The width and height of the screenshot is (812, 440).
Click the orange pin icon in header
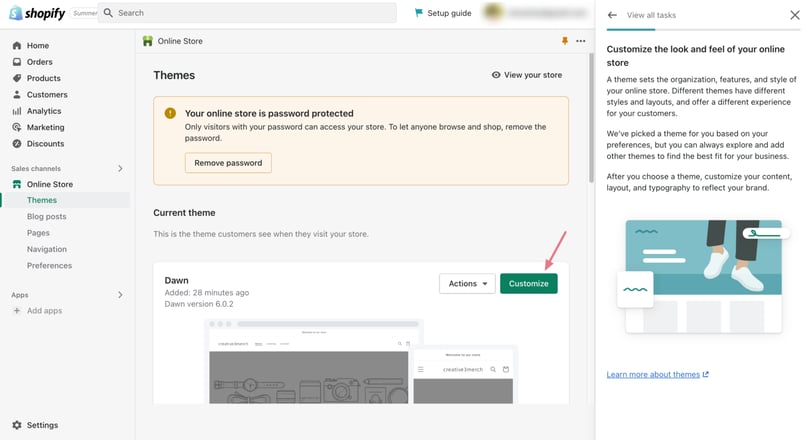(x=565, y=41)
